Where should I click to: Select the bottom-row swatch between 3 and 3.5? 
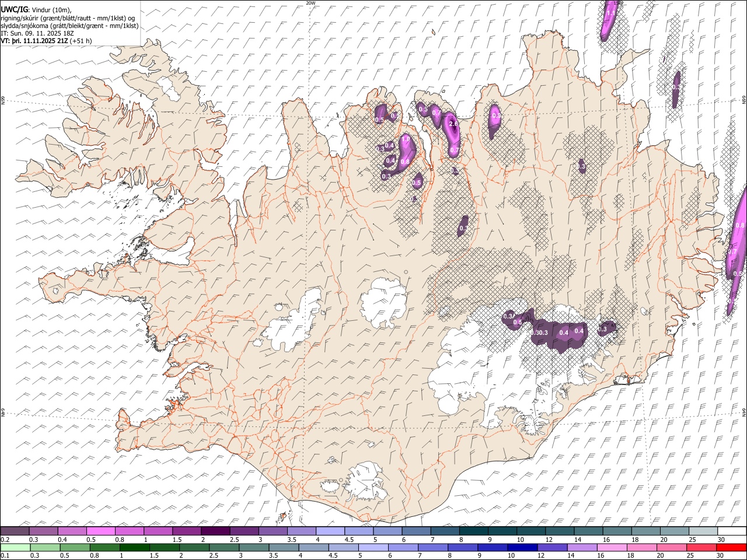click(x=254, y=548)
